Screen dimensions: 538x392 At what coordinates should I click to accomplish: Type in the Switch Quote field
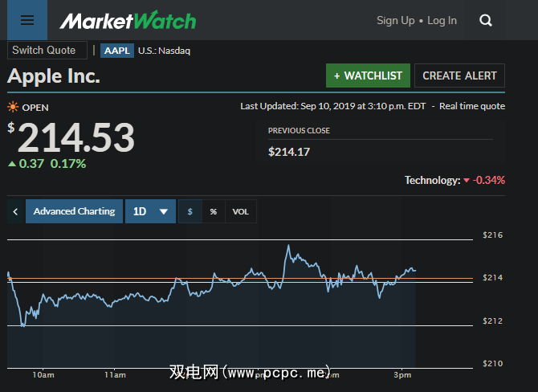(47, 50)
